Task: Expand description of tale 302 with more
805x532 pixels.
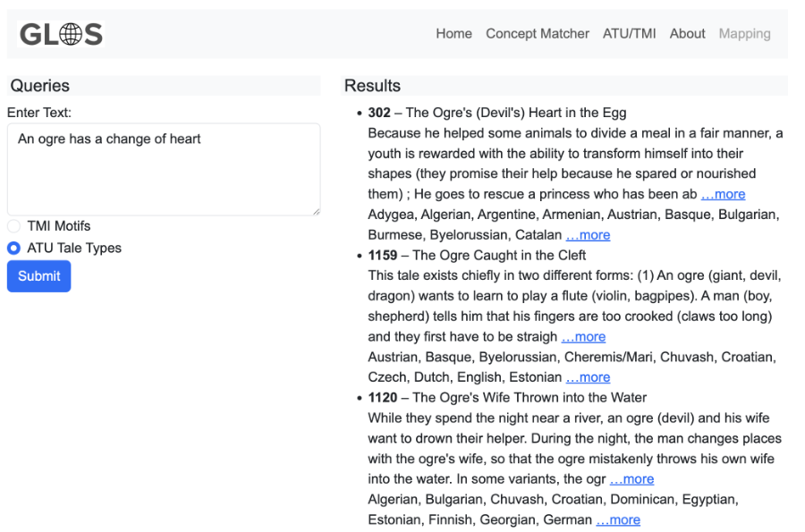Action: (723, 194)
